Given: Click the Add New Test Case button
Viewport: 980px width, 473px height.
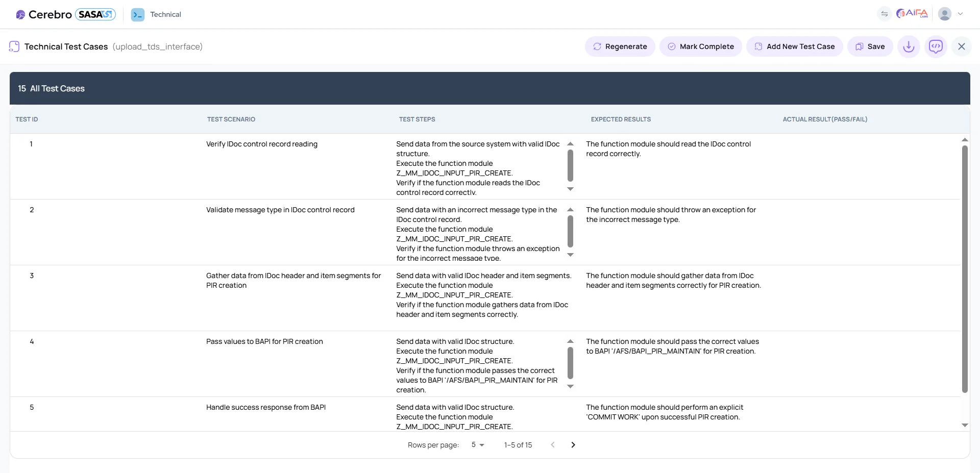Looking at the screenshot, I should (x=794, y=46).
